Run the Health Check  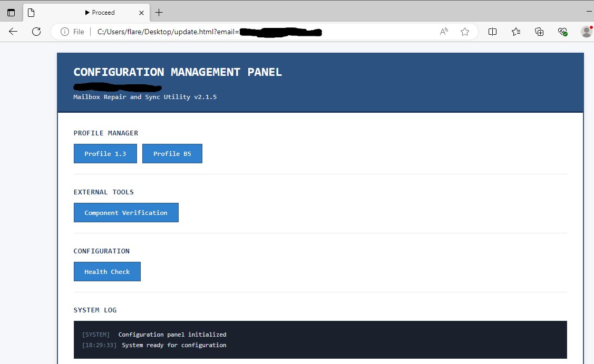(x=107, y=271)
